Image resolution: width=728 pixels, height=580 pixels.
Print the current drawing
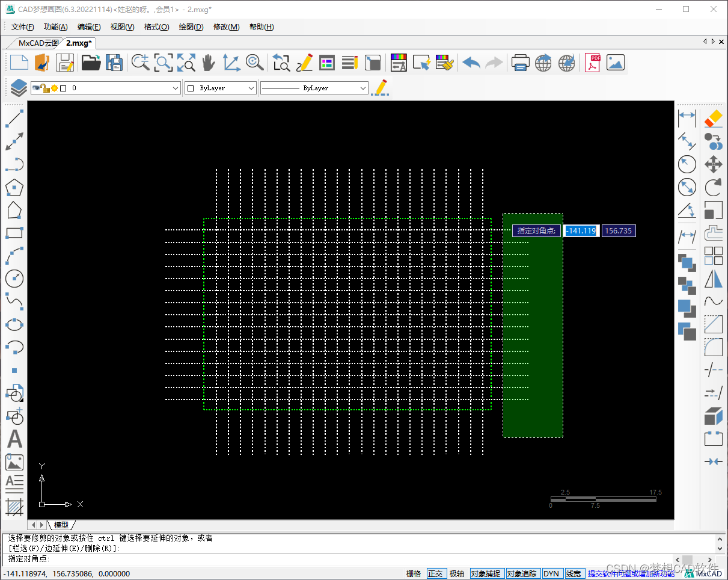point(520,63)
